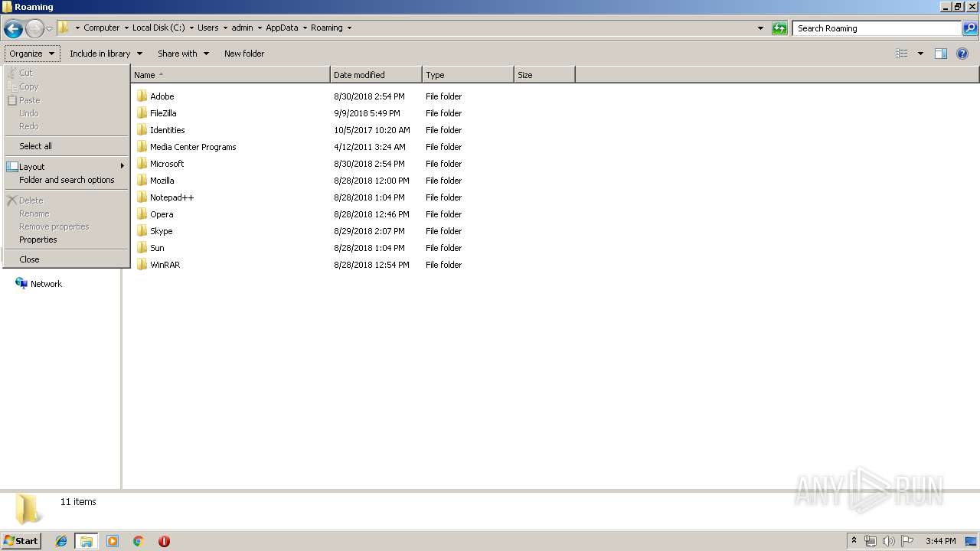Click the Search Roaming input field

(x=877, y=28)
